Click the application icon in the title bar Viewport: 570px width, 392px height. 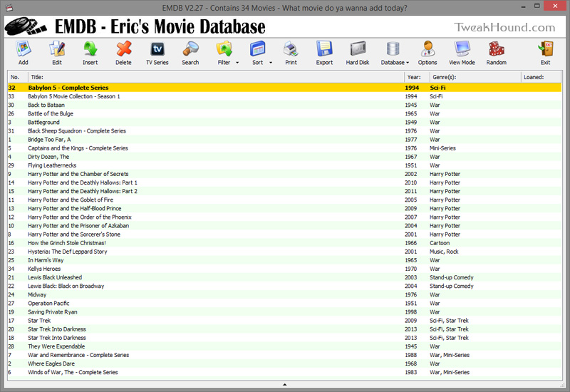click(9, 7)
